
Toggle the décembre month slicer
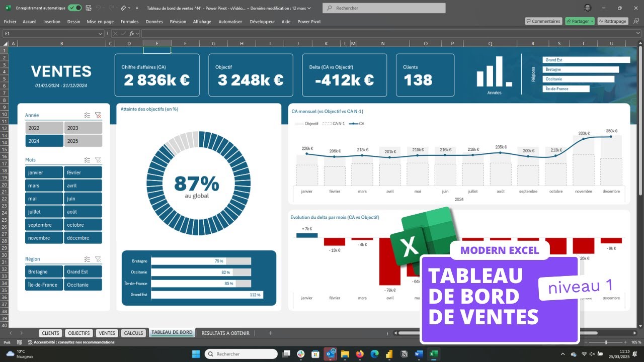coord(83,238)
